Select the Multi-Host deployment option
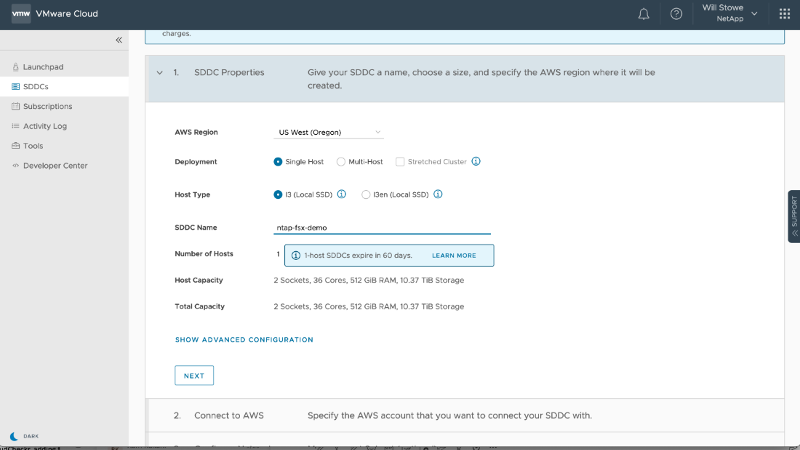The width and height of the screenshot is (800, 450). 341,161
